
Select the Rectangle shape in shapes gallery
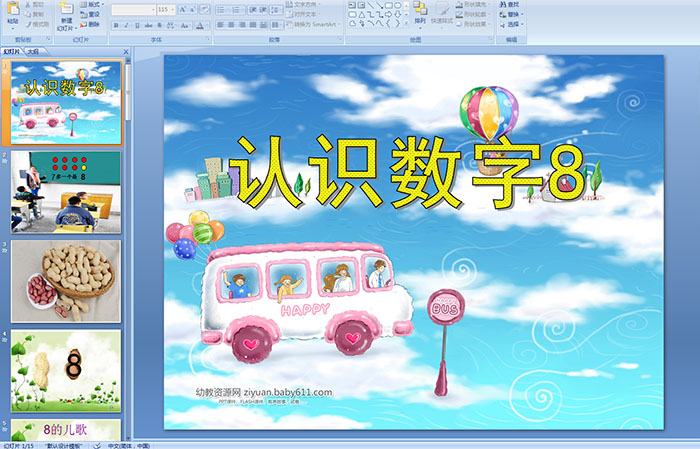[389, 5]
